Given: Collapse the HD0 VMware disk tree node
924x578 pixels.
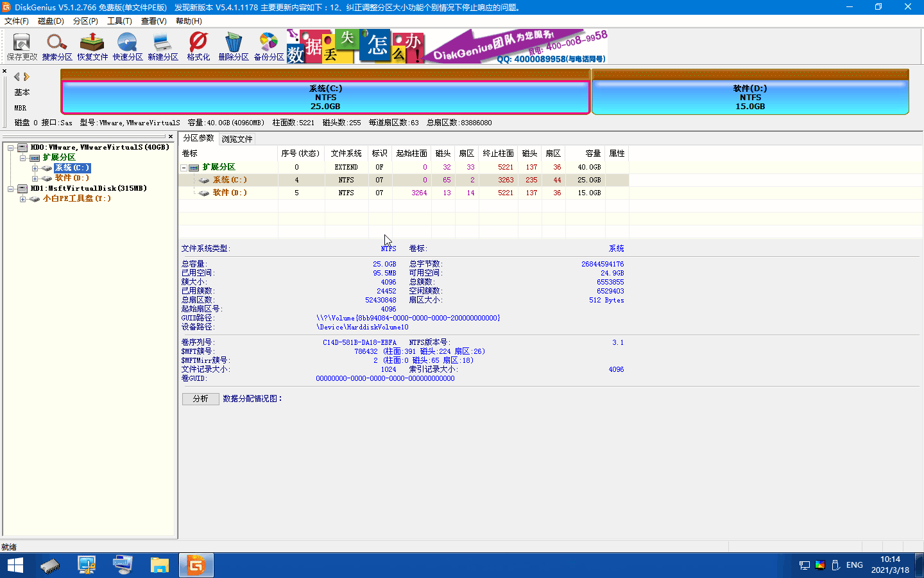Looking at the screenshot, I should click(x=11, y=148).
